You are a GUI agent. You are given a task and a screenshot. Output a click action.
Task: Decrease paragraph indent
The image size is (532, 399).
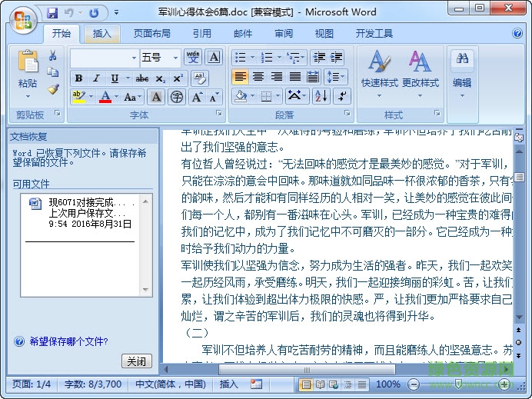pos(319,58)
